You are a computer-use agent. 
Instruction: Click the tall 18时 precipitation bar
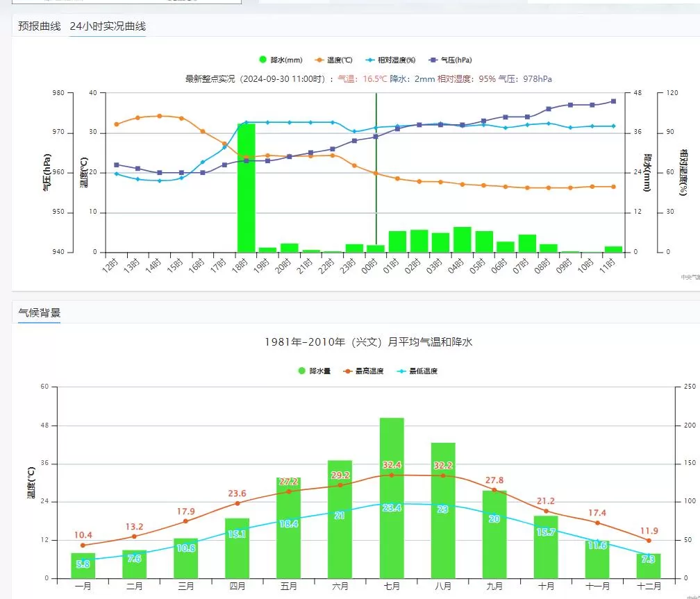click(x=247, y=187)
